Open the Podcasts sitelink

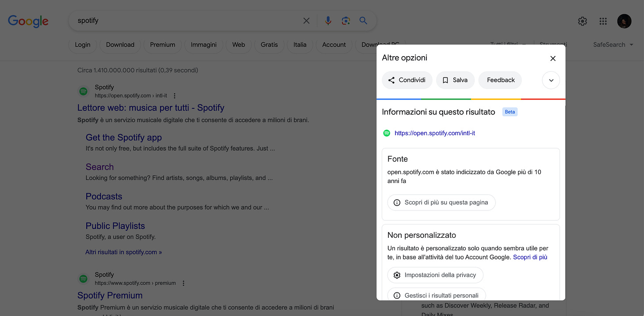tap(104, 196)
